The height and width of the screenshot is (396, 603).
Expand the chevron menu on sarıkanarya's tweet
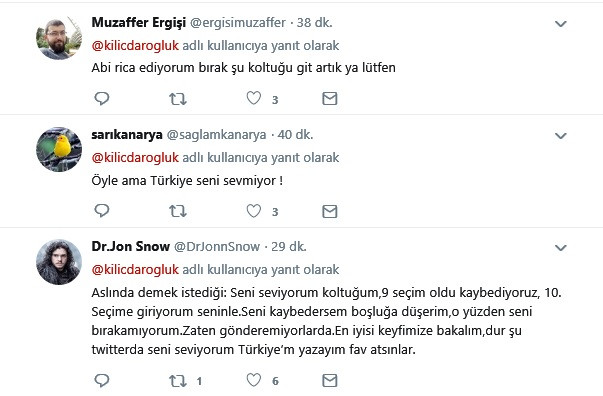pos(561,136)
